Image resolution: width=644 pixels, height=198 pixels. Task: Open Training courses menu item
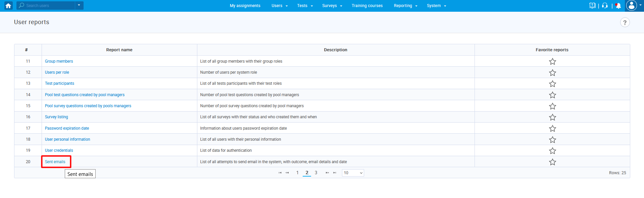tap(367, 6)
